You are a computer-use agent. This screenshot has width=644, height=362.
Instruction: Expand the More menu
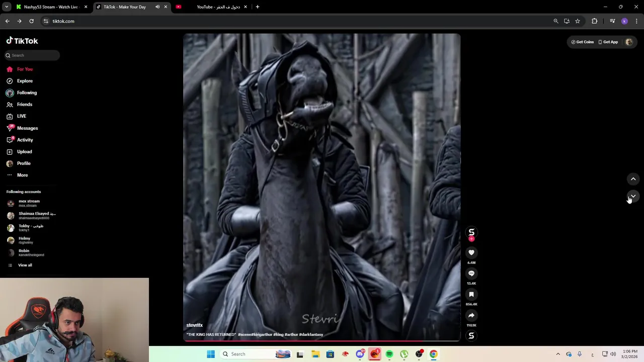click(x=17, y=175)
